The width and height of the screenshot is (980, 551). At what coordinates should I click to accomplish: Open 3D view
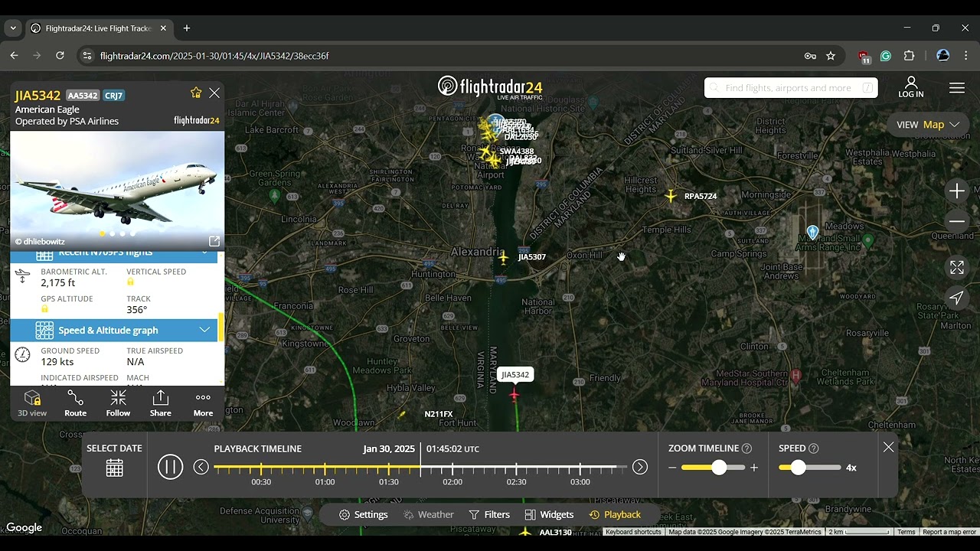[x=32, y=403]
